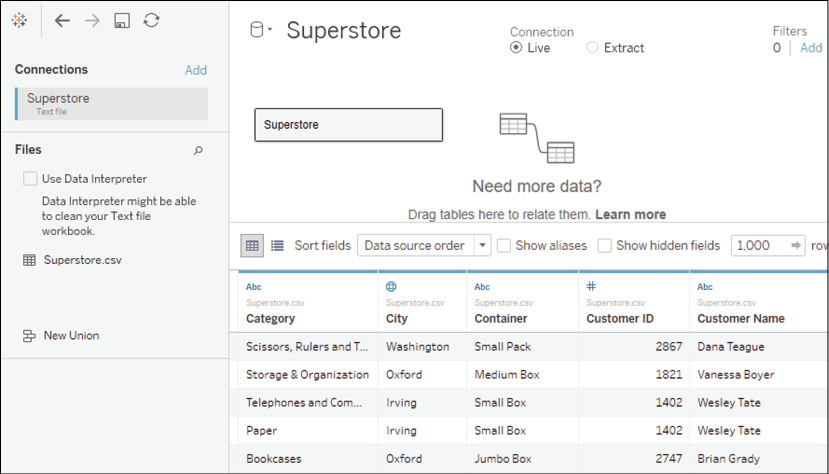The height and width of the screenshot is (474, 829).
Task: Change the Container field Abc type icon
Action: [482, 286]
